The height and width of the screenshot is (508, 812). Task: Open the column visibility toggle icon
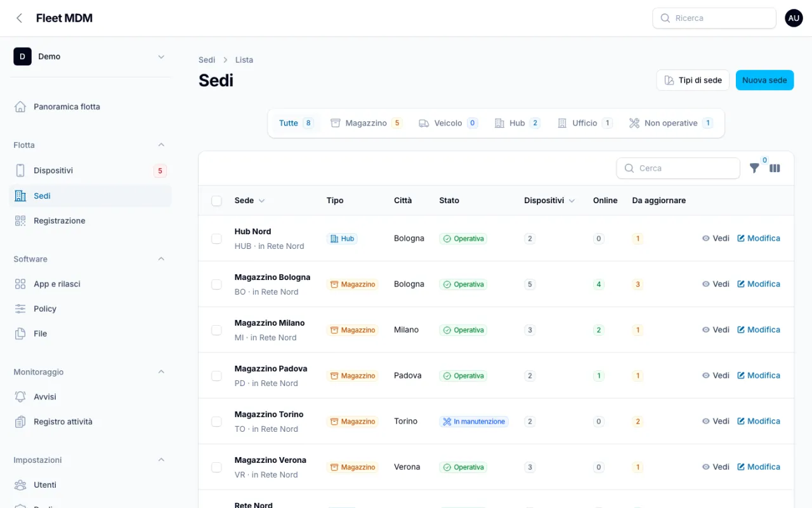775,168
